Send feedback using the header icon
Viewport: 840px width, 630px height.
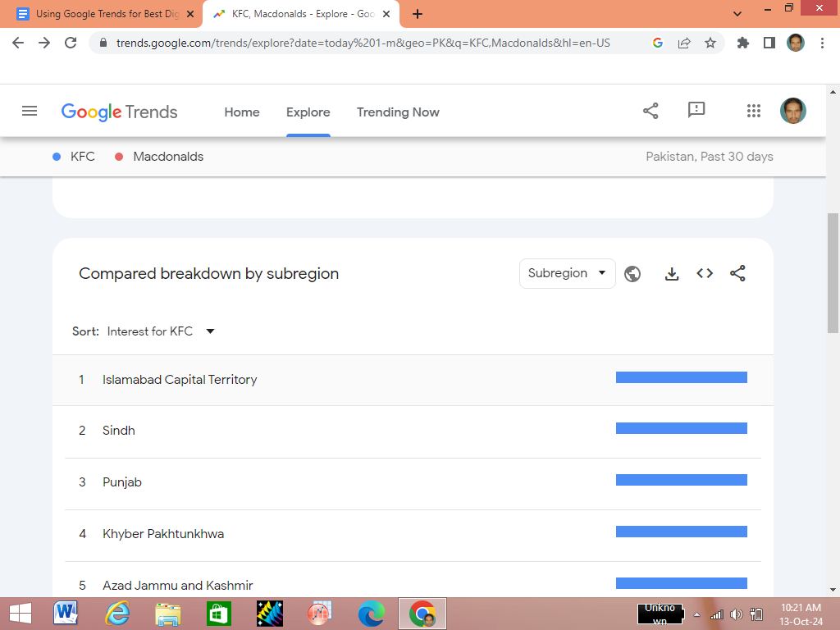click(x=696, y=111)
